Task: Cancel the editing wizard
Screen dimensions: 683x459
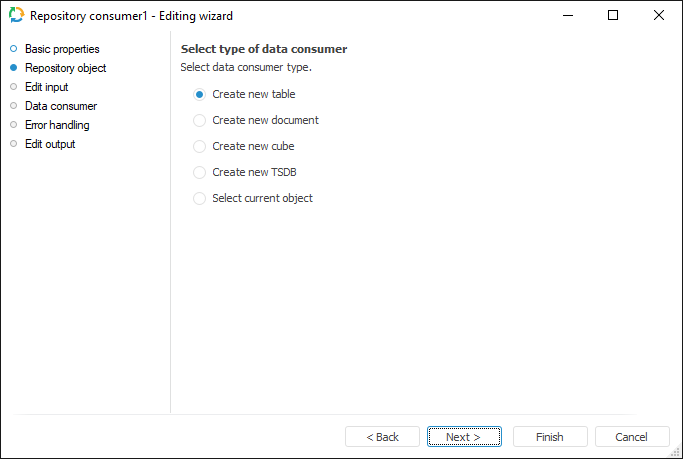Action: tap(632, 437)
